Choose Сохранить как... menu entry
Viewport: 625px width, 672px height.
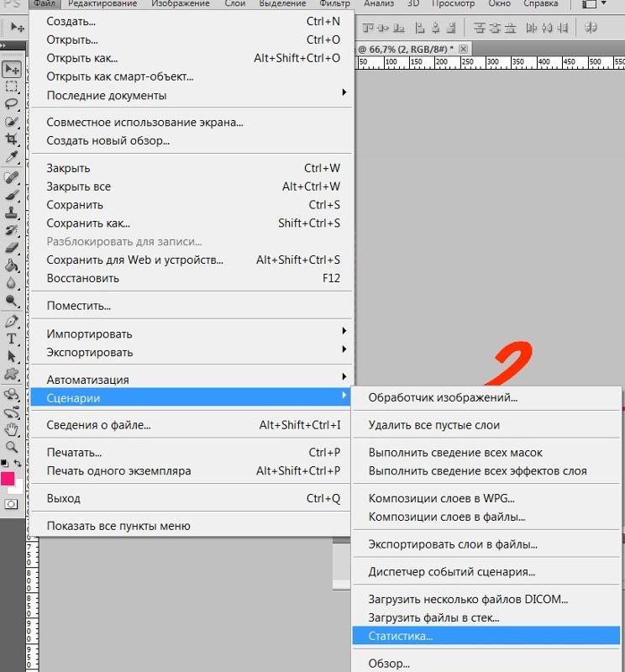pyautogui.click(x=192, y=223)
